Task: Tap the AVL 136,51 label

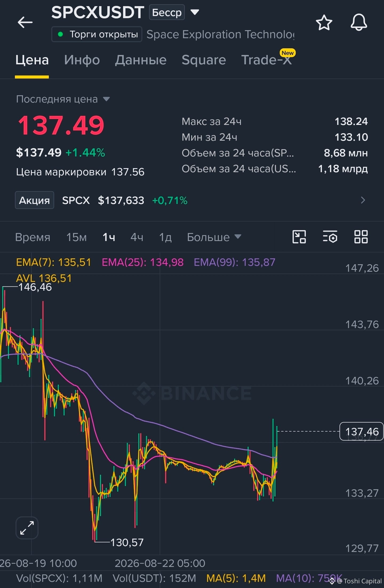Action: click(44, 278)
